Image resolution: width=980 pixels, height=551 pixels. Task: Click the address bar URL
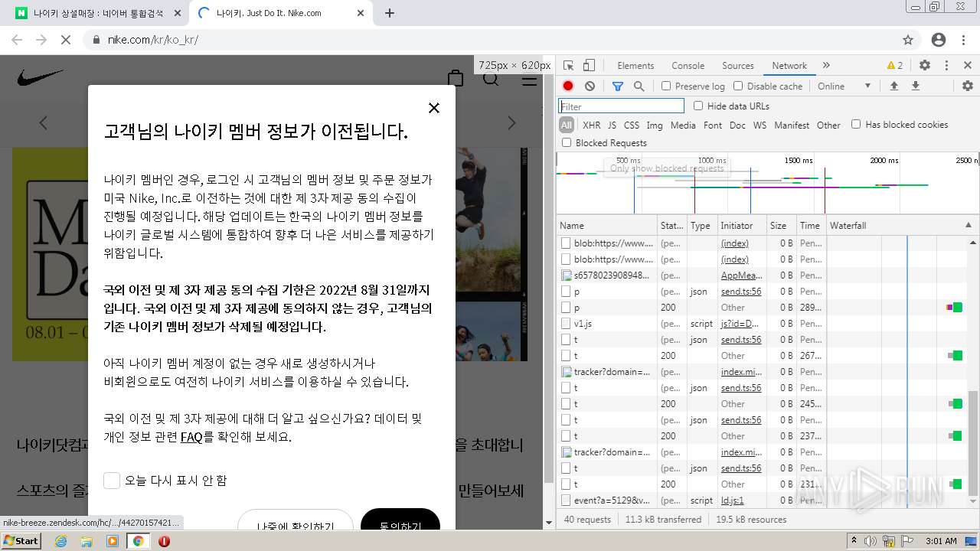click(153, 40)
